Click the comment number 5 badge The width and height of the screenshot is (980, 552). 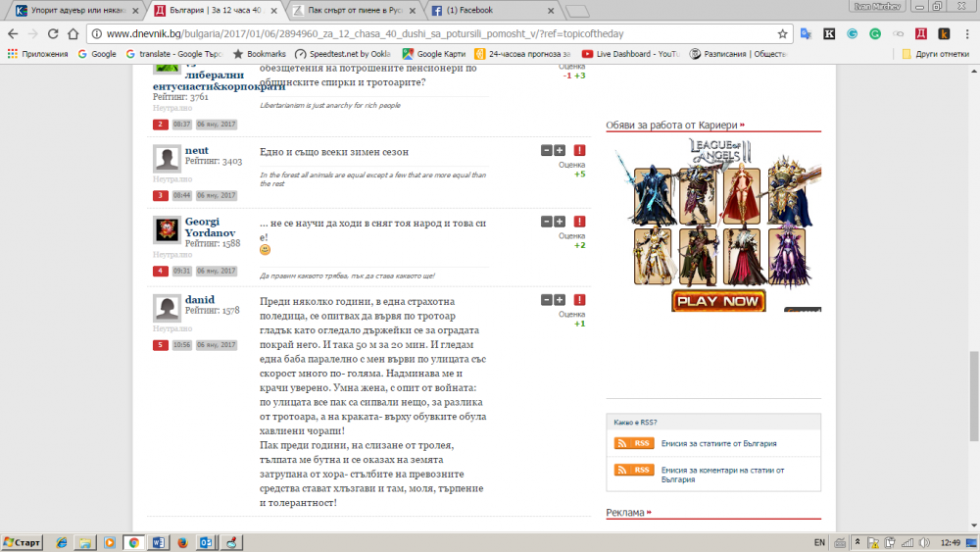click(160, 344)
